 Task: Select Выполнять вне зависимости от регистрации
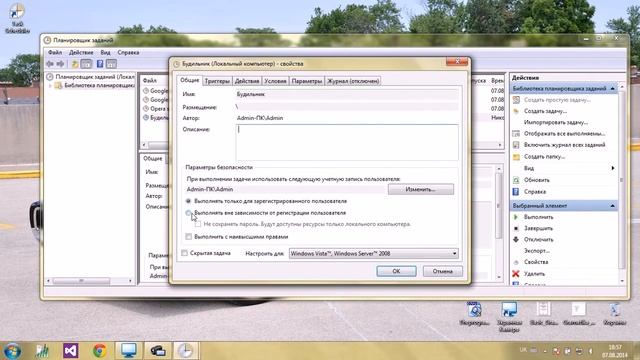(188, 213)
